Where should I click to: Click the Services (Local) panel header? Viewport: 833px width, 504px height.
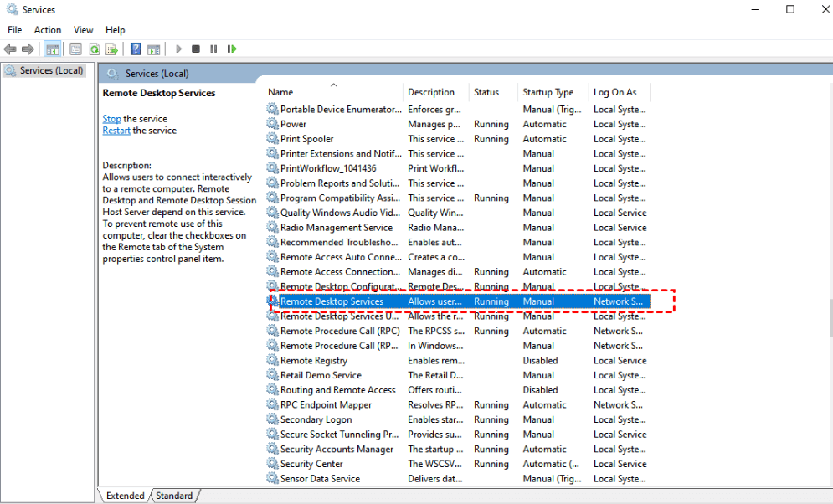coord(157,74)
